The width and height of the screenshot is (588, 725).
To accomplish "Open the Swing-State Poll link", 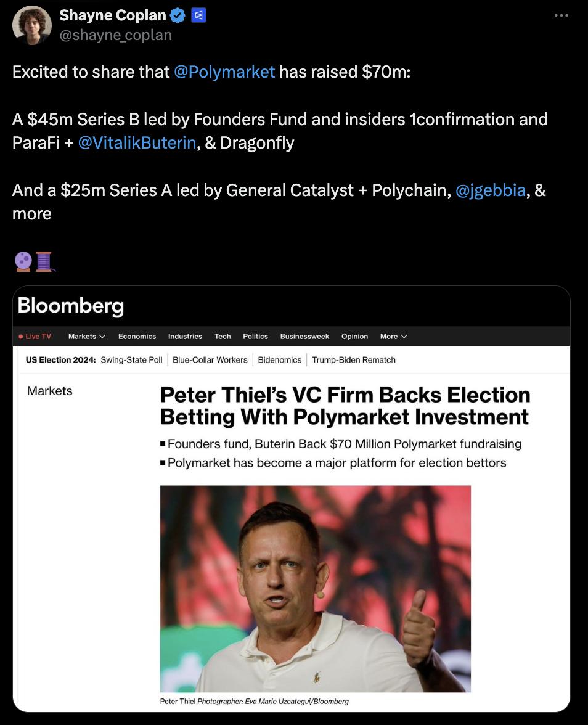I will tap(131, 360).
